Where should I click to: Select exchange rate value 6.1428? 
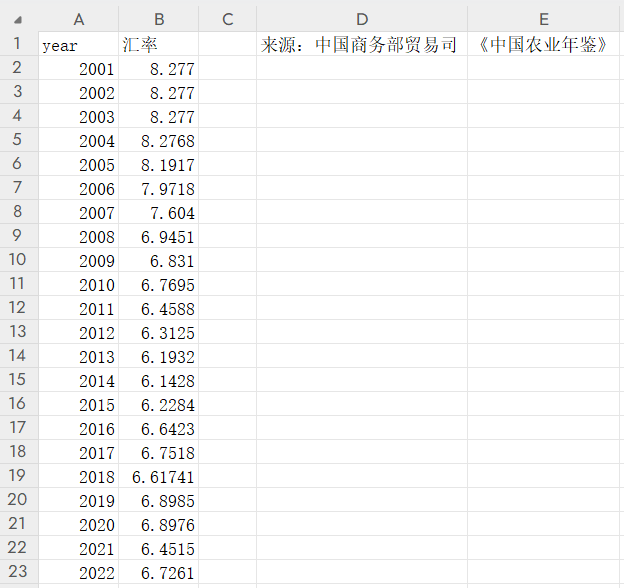point(158,380)
